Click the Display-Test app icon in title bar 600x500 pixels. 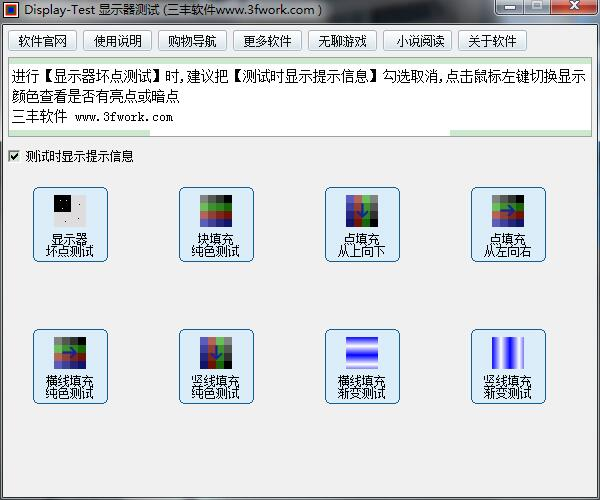(11, 10)
